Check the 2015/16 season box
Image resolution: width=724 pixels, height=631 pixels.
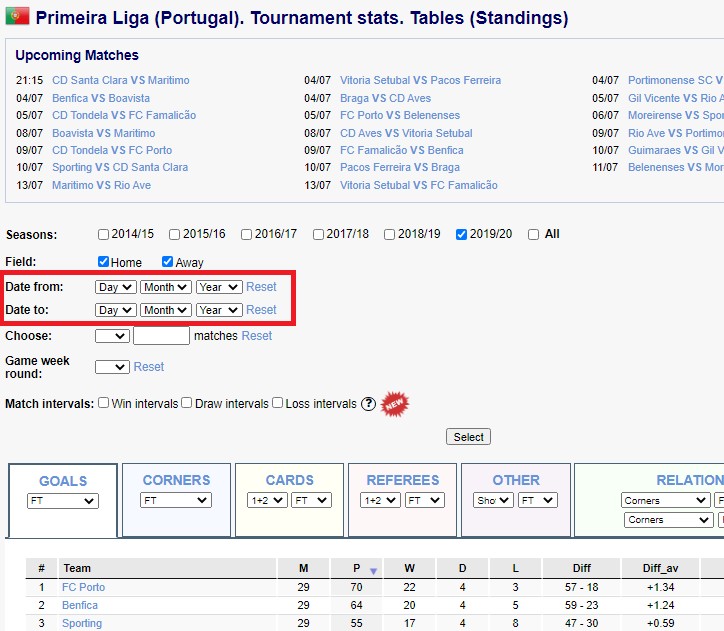pyautogui.click(x=174, y=234)
